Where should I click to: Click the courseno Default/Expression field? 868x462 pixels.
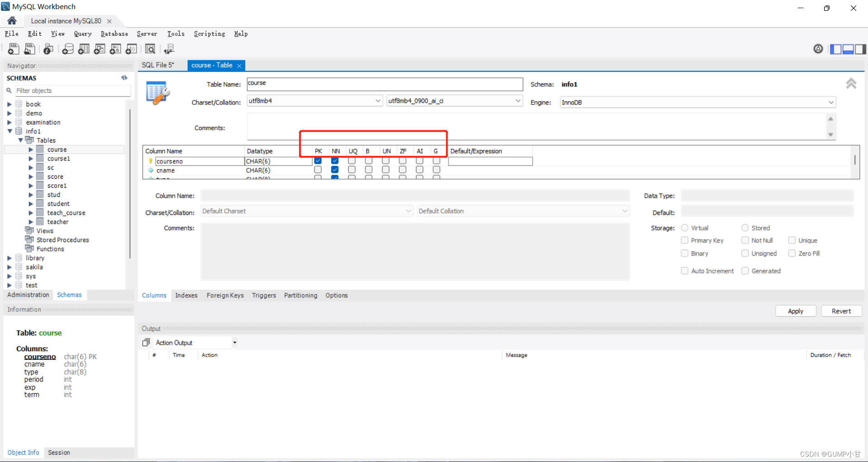(491, 161)
